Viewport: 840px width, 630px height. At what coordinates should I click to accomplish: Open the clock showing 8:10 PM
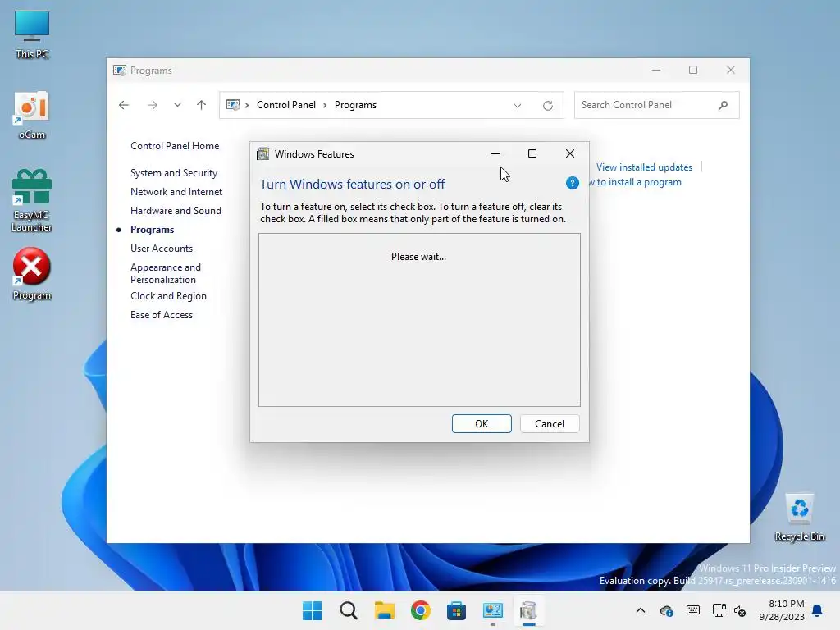click(782, 610)
